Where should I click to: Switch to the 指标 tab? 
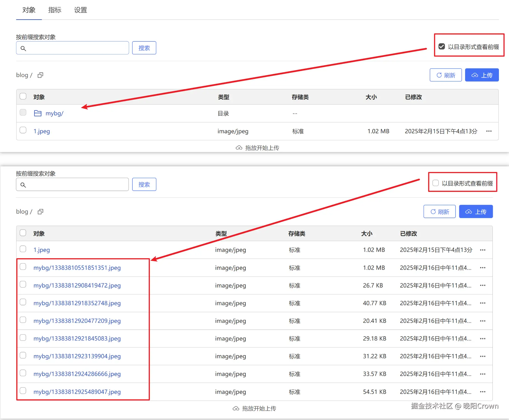click(x=55, y=10)
